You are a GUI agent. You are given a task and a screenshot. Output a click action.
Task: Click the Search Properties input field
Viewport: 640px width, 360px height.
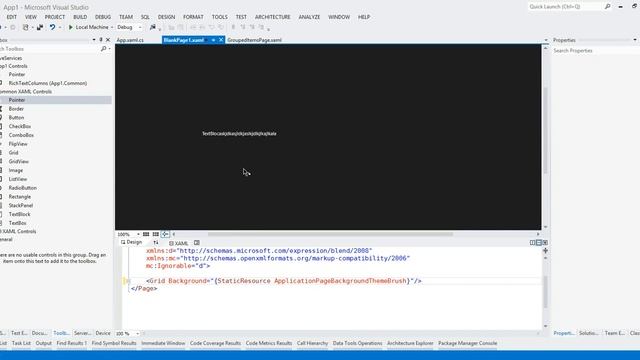tap(596, 51)
